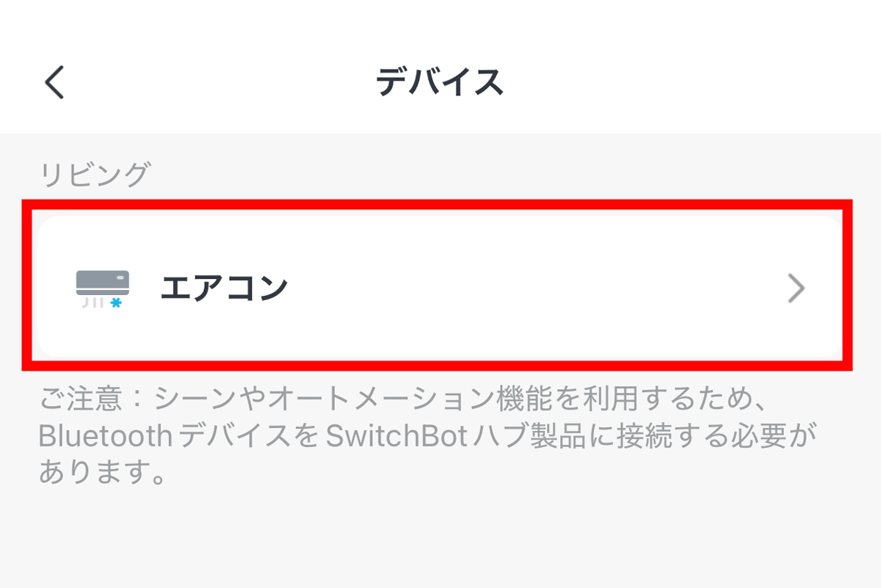Click blank header space right of デバイス
Viewport: 881px width, 588px height.
coord(697,82)
